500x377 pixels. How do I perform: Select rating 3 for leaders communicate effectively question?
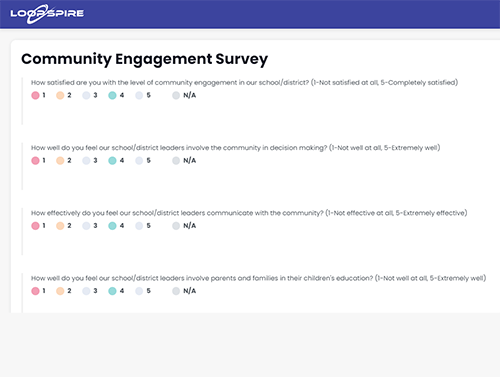tap(86, 226)
